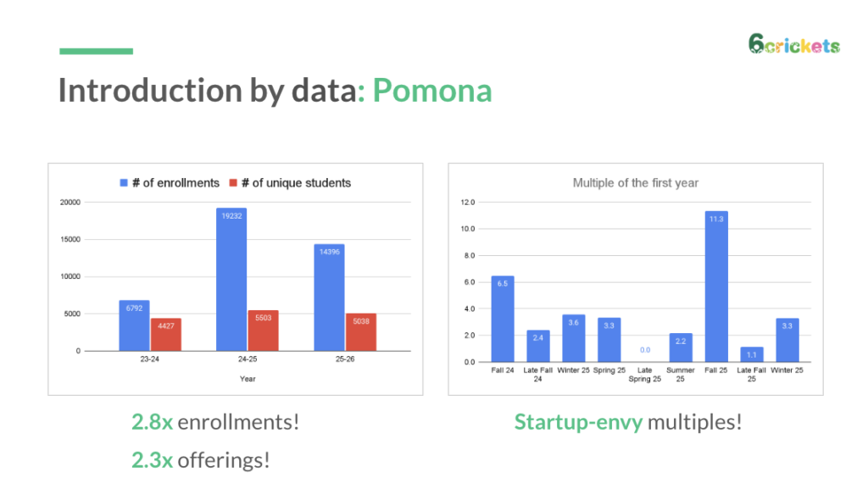Click the blue enrollments legend swatch

coord(123,183)
